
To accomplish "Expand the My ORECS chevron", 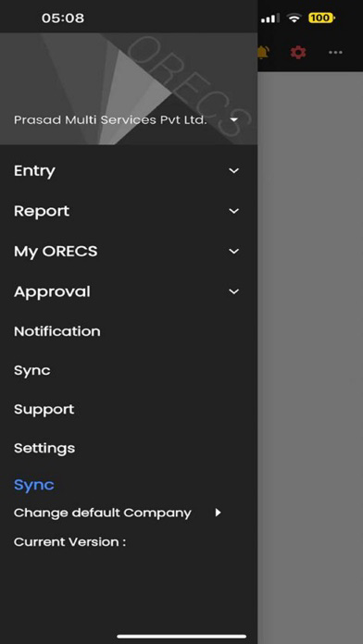I will coord(234,251).
